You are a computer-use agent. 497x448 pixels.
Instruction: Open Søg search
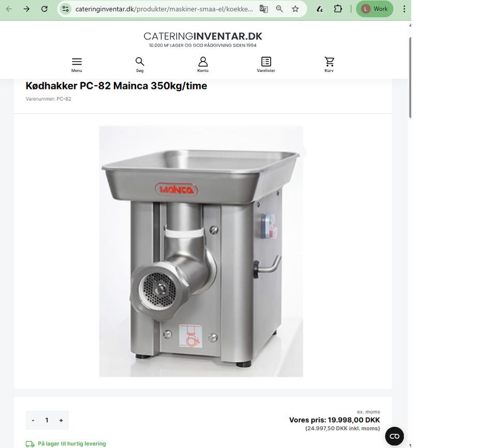point(139,65)
